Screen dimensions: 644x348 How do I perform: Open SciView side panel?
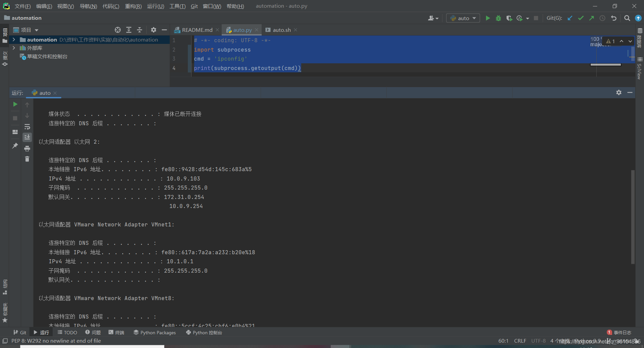coord(640,69)
